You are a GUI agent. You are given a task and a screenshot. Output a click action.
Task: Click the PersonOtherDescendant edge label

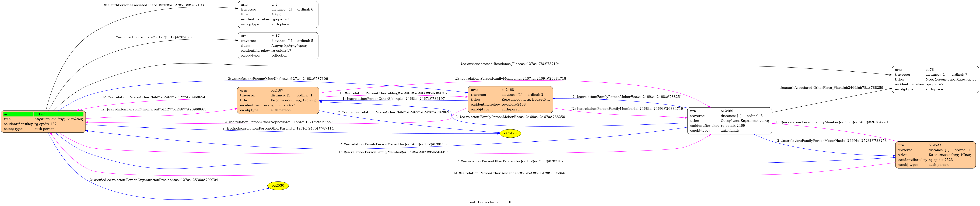[x=510, y=173]
